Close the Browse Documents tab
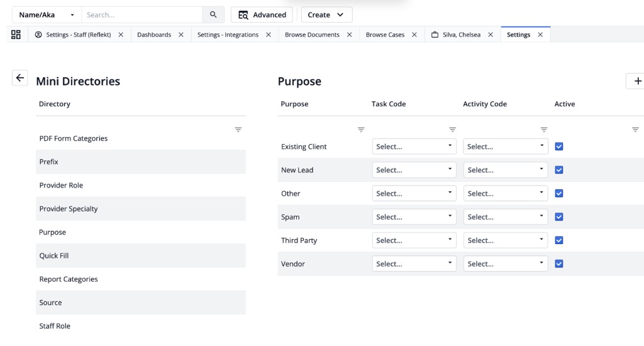The height and width of the screenshot is (346, 644). [349, 35]
